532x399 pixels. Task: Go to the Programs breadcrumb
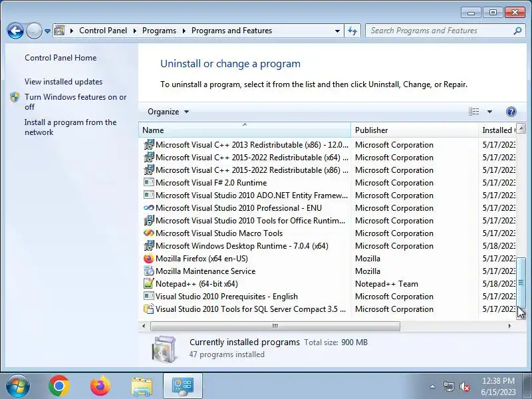point(159,31)
